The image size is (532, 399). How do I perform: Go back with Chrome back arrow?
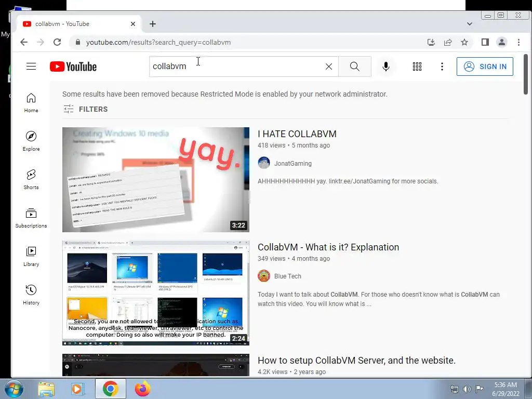click(24, 42)
